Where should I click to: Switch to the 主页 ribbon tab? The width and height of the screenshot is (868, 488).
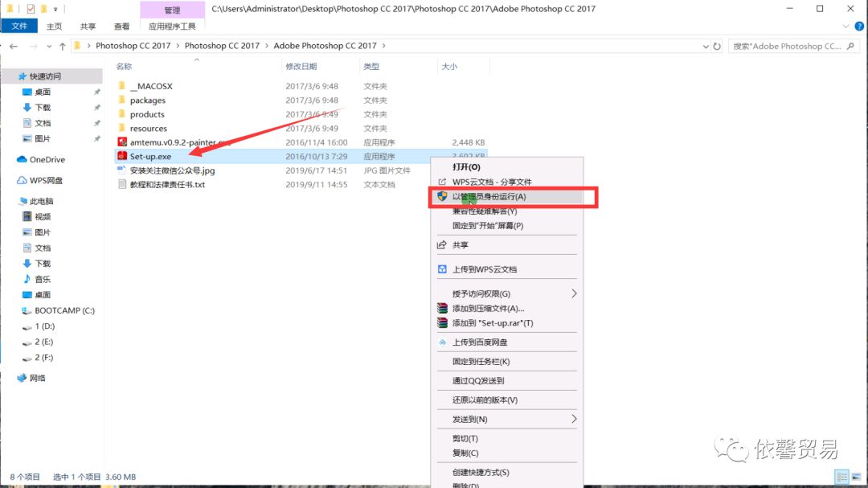[x=54, y=26]
